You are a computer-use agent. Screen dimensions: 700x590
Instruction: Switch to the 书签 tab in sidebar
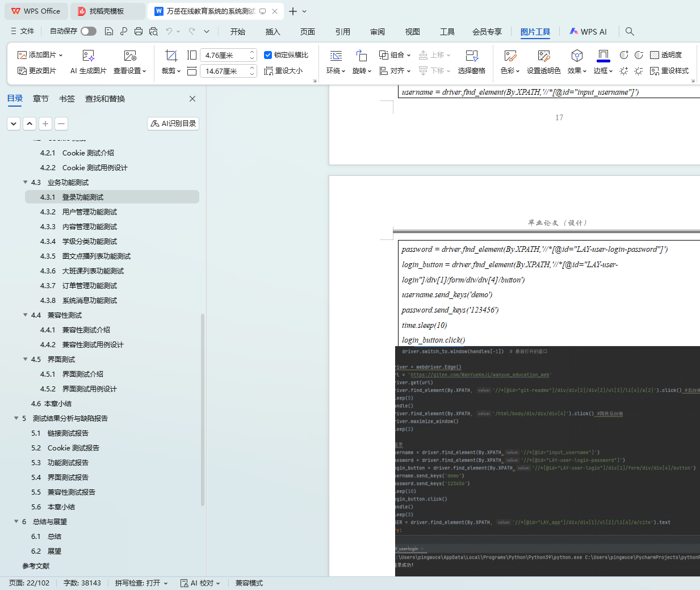pos(67,99)
